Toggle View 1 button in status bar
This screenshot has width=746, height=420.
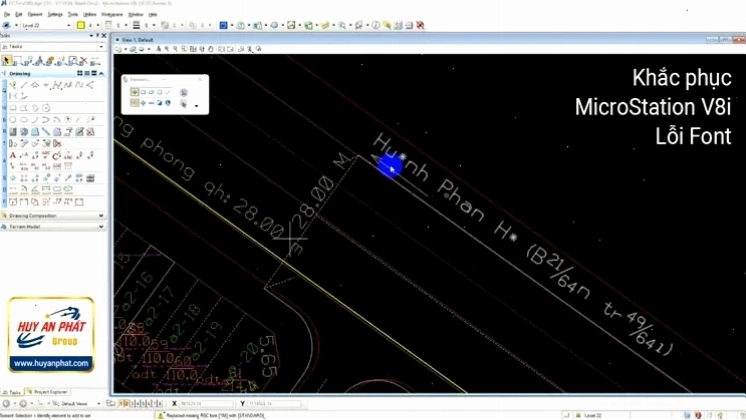pyautogui.click(x=120, y=403)
